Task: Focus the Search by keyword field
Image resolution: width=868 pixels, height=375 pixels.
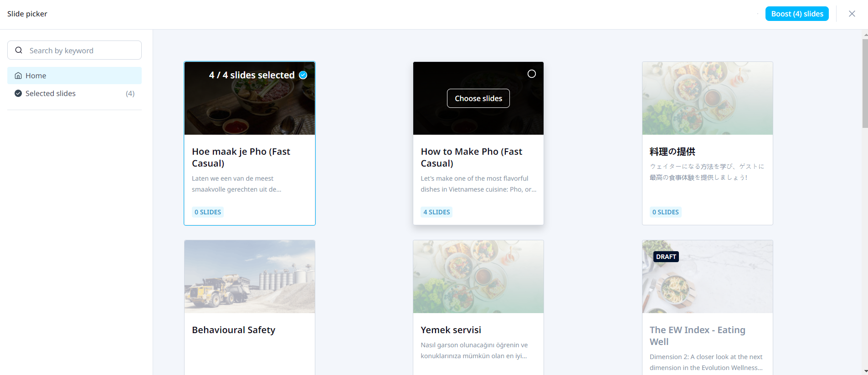Action: (74, 50)
